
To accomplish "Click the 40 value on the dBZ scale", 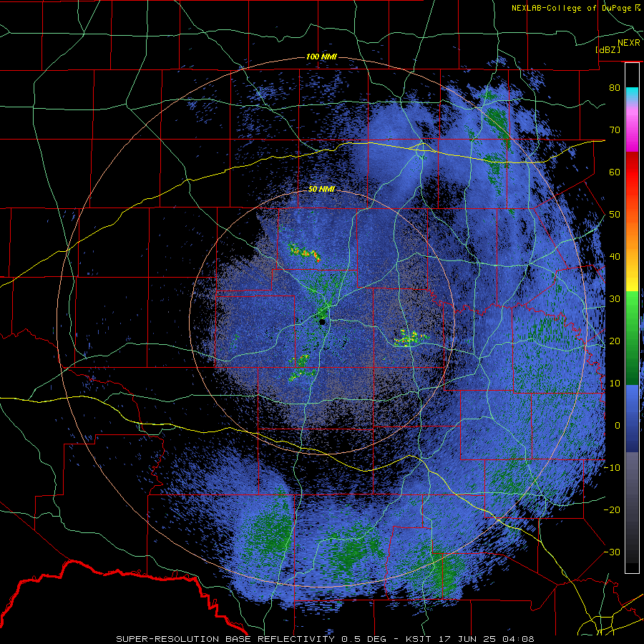I will pos(615,256).
